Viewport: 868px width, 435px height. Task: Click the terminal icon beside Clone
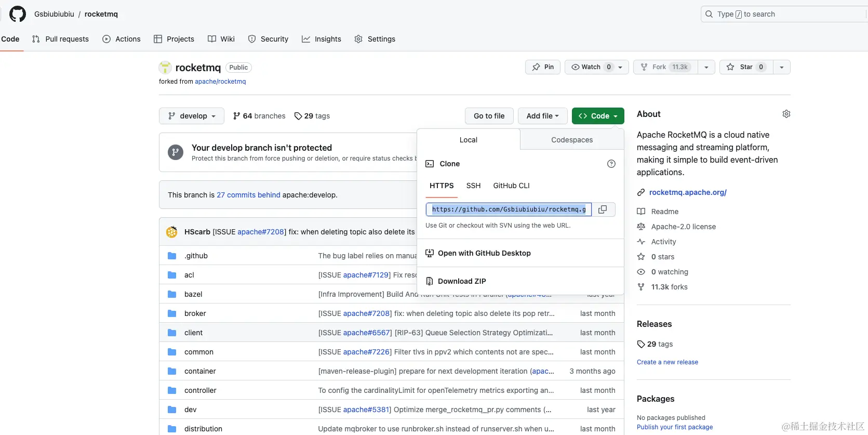pyautogui.click(x=430, y=164)
